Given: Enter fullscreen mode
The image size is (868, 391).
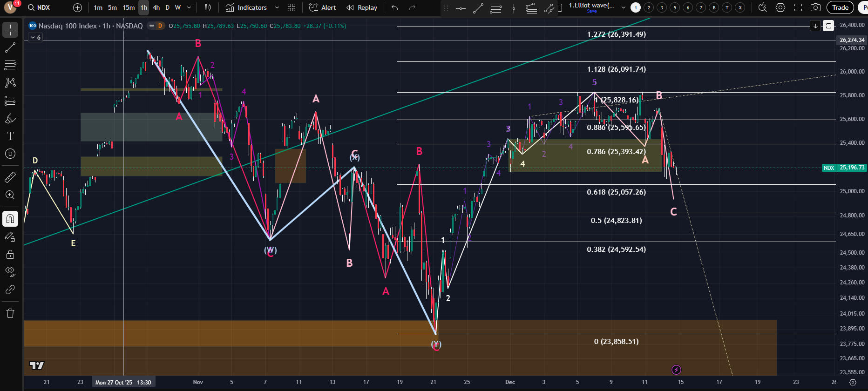Looking at the screenshot, I should 798,7.
